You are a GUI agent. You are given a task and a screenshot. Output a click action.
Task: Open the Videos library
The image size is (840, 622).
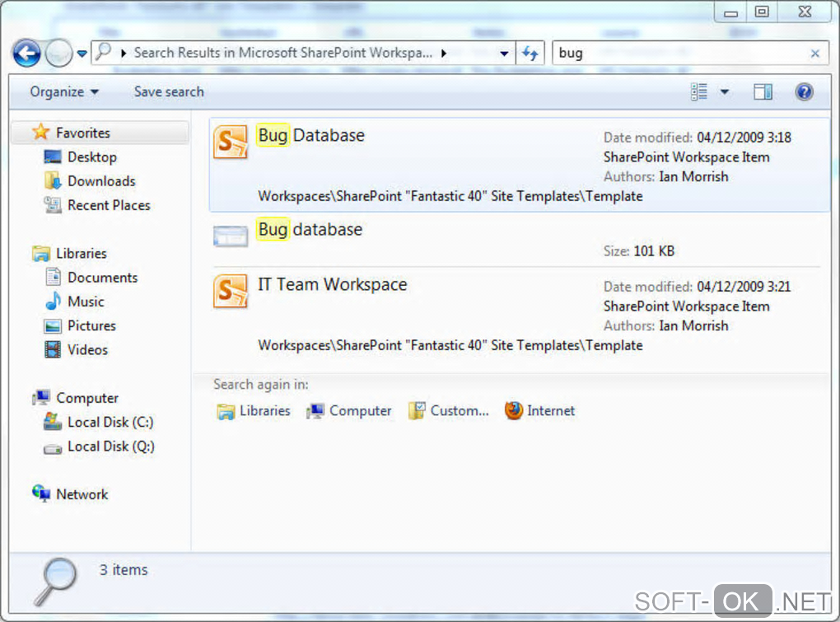click(87, 350)
